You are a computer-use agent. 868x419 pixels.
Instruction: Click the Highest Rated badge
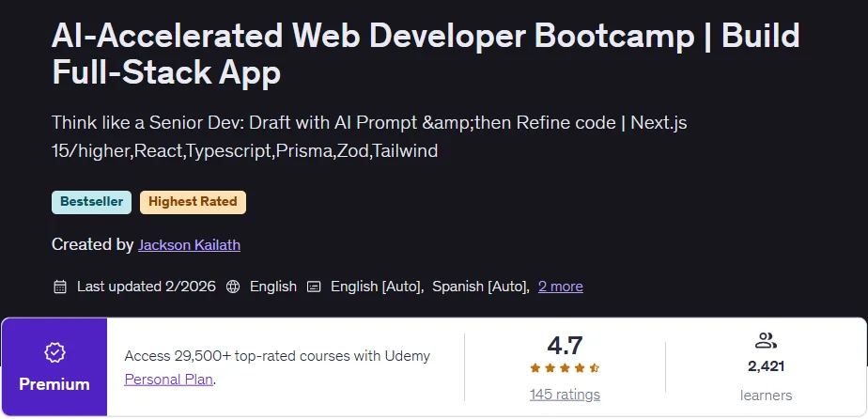193,202
